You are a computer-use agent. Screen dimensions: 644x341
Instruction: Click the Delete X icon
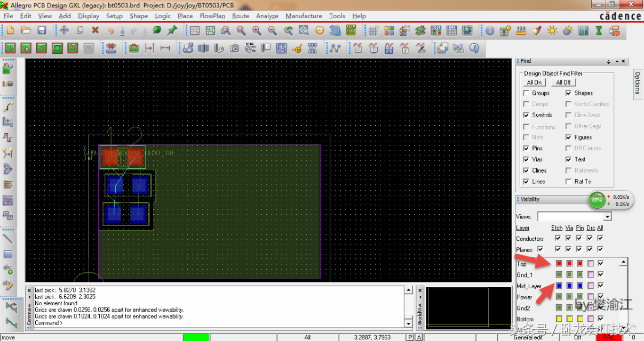(96, 31)
